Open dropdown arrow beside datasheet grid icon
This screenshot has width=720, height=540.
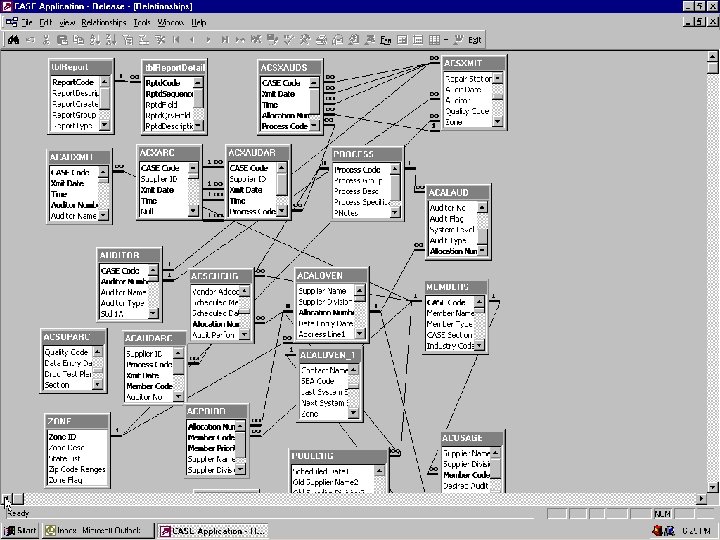click(445, 40)
